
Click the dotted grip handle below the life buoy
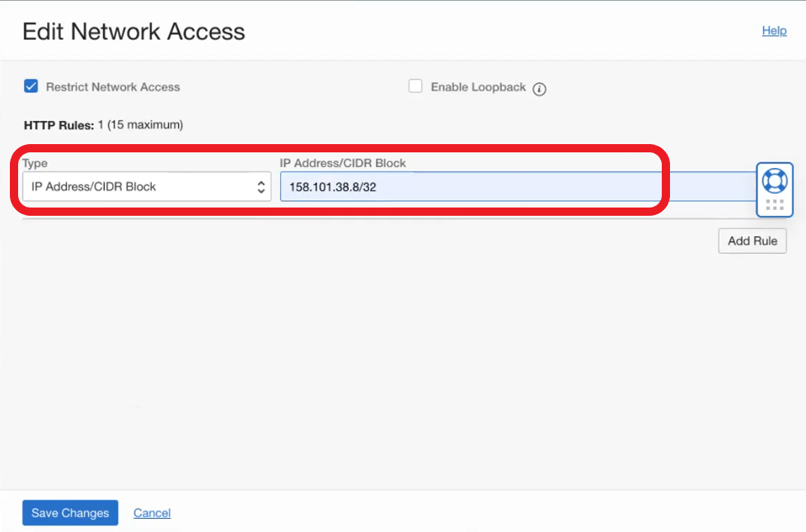775,204
